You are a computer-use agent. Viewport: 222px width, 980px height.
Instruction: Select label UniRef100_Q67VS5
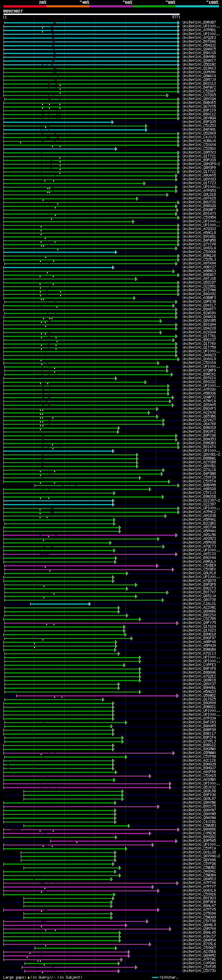pos(199,106)
